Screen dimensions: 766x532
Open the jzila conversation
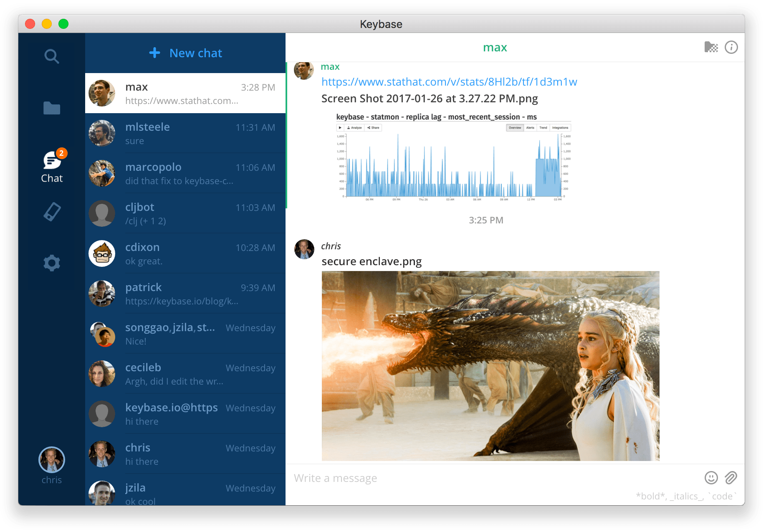(x=185, y=489)
